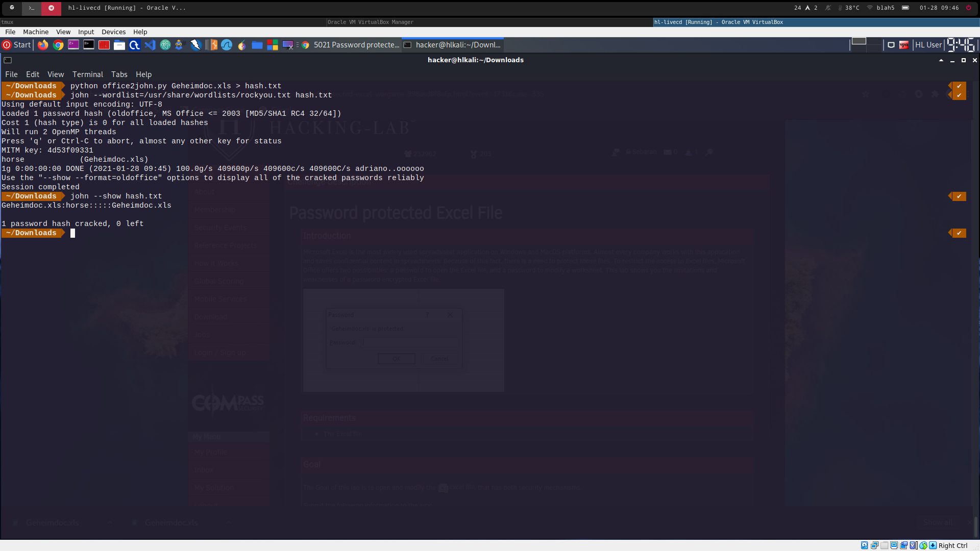
Task: Click the red power icon
Action: tap(968, 8)
